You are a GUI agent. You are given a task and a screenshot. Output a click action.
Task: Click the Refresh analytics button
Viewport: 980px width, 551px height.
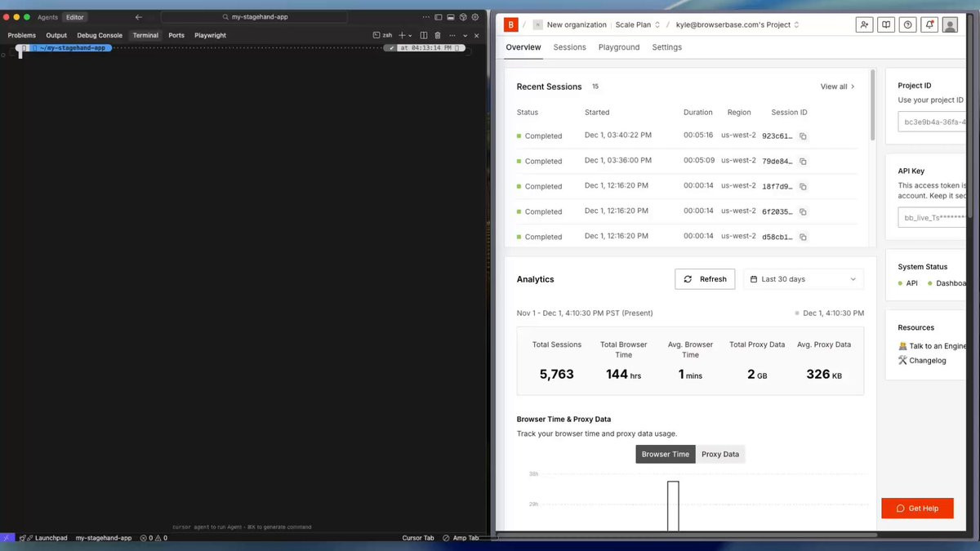pyautogui.click(x=705, y=279)
